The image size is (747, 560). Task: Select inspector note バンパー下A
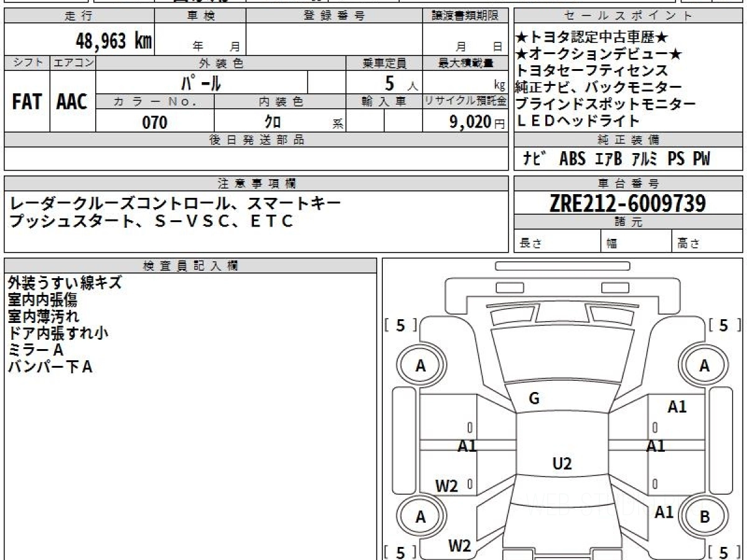50,367
